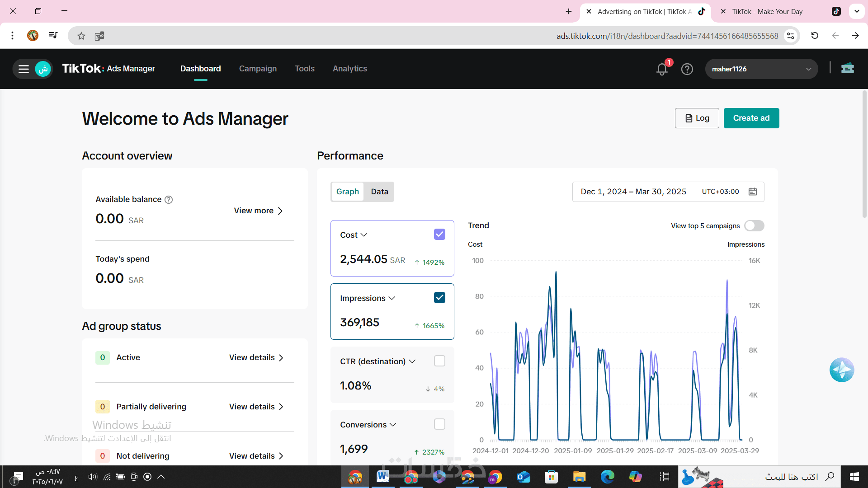
Task: Click the calendar icon in date range
Action: point(752,192)
